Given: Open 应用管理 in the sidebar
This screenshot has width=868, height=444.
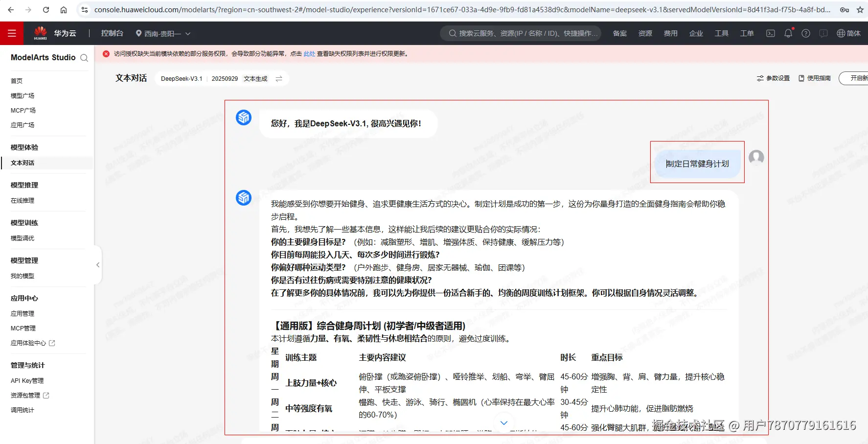Looking at the screenshot, I should [x=23, y=313].
